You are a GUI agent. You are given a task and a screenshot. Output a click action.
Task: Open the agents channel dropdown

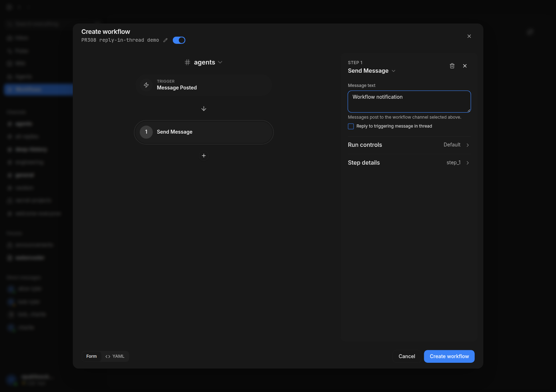tap(204, 62)
